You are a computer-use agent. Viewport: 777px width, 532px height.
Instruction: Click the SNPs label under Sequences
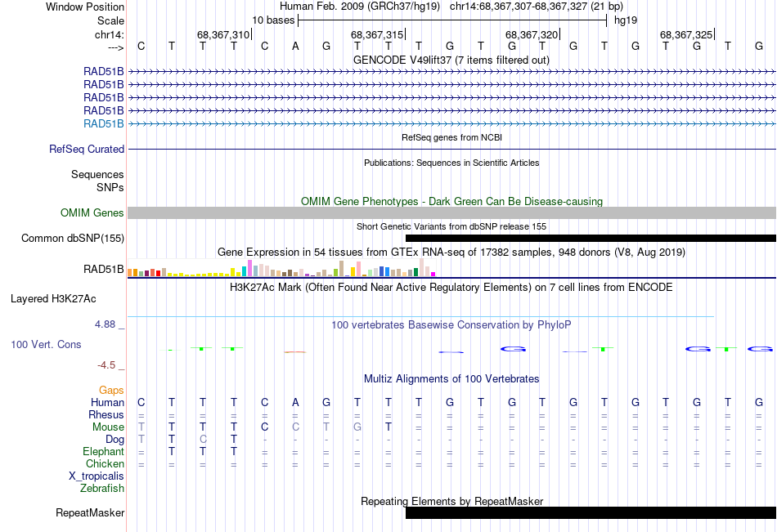110,187
